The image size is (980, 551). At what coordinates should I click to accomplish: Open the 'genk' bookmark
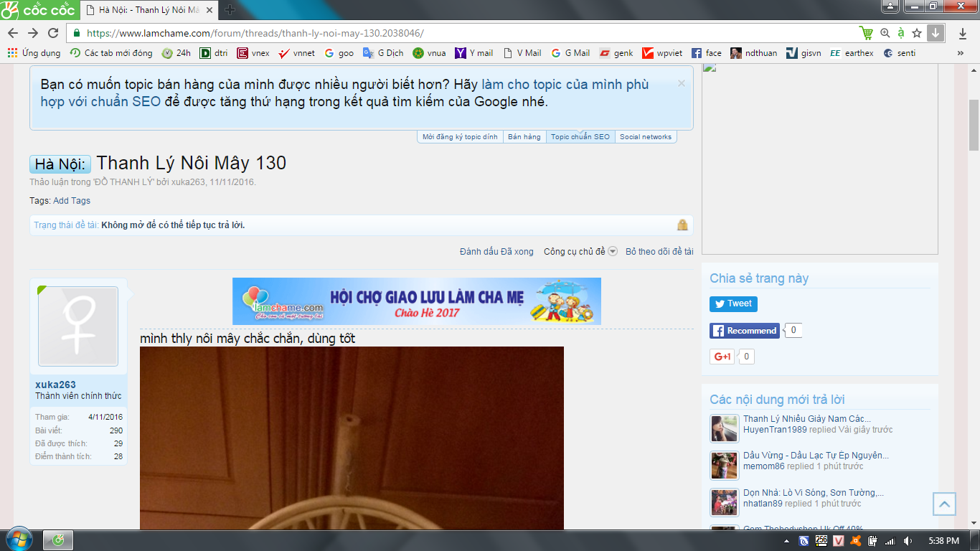click(616, 53)
